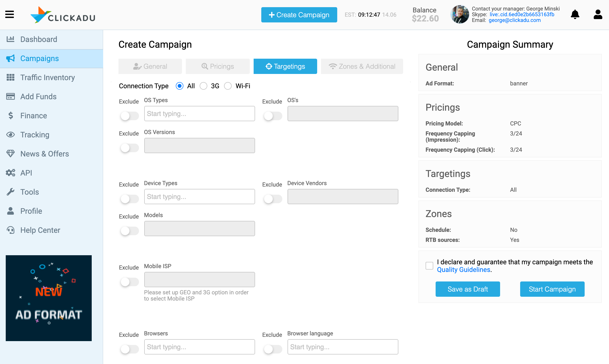Click the Profile person icon
This screenshot has height=364, width=609.
pyautogui.click(x=10, y=211)
